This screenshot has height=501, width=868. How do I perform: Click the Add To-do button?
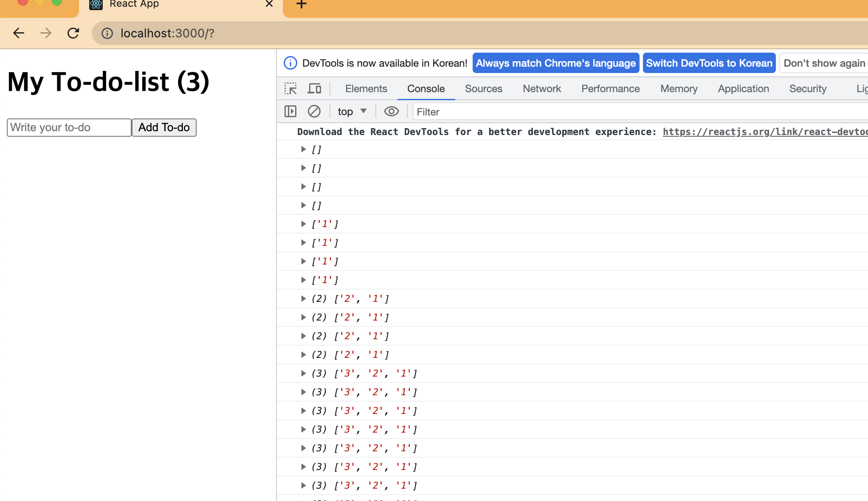(x=164, y=127)
